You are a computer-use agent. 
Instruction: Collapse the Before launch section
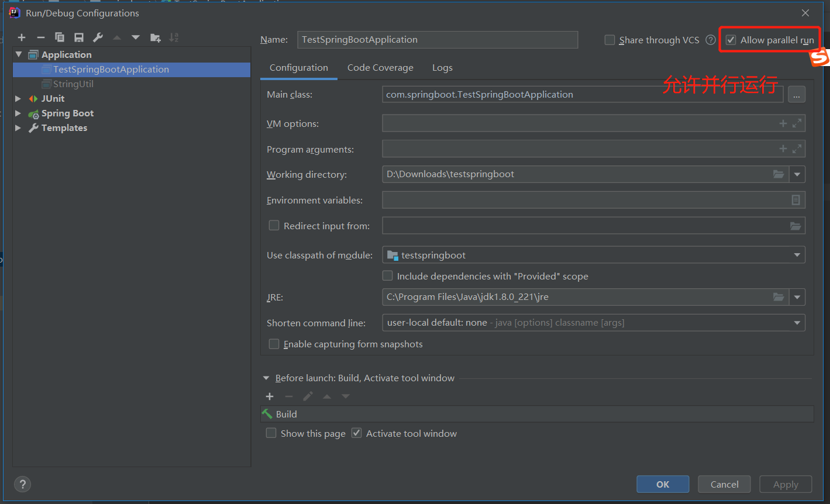tap(267, 378)
